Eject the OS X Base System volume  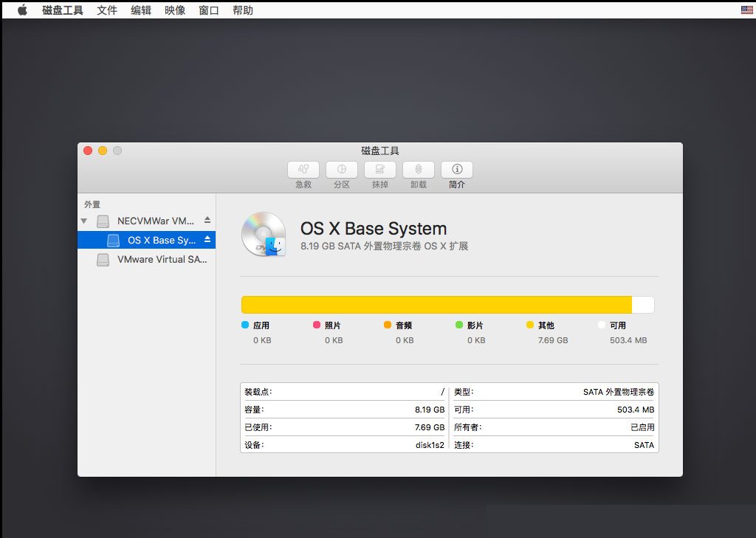pos(207,240)
